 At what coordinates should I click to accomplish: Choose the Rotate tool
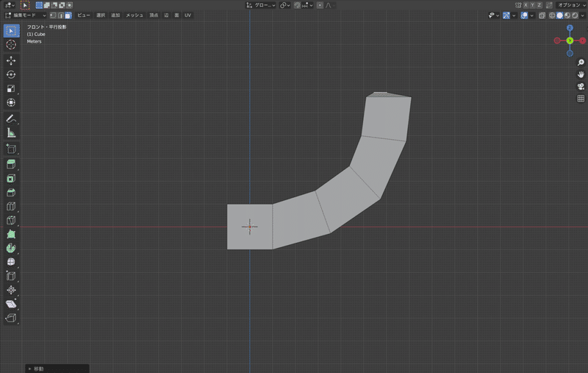pyautogui.click(x=11, y=74)
